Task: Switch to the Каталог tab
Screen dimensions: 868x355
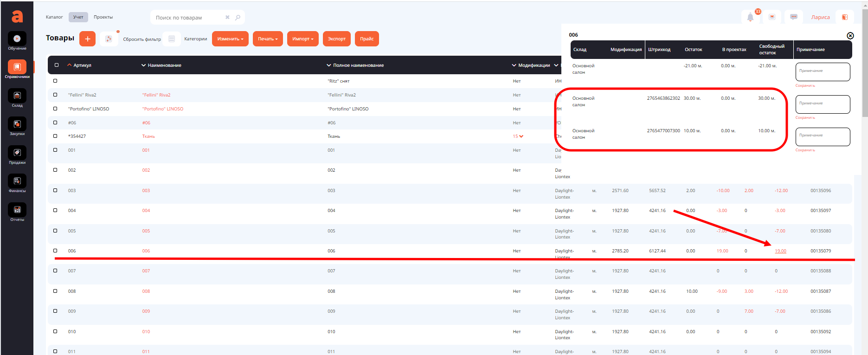Action: [54, 17]
